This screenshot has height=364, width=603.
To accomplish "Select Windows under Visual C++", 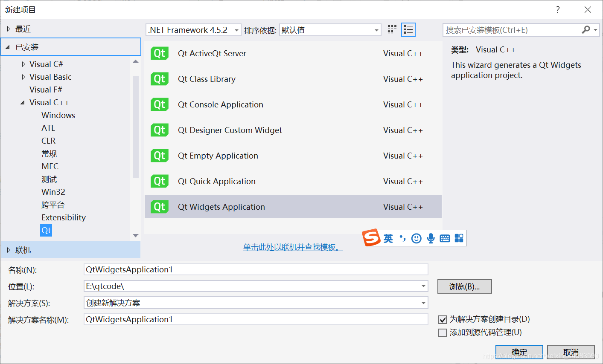I will tap(58, 115).
